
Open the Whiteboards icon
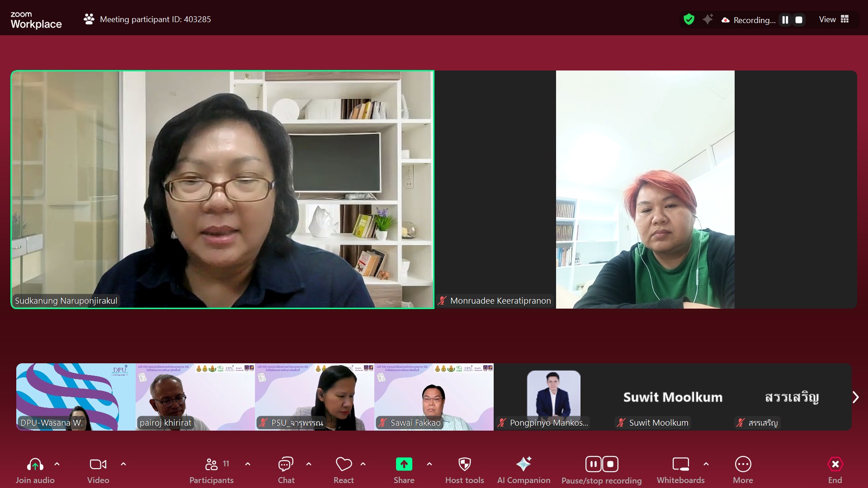(680, 465)
